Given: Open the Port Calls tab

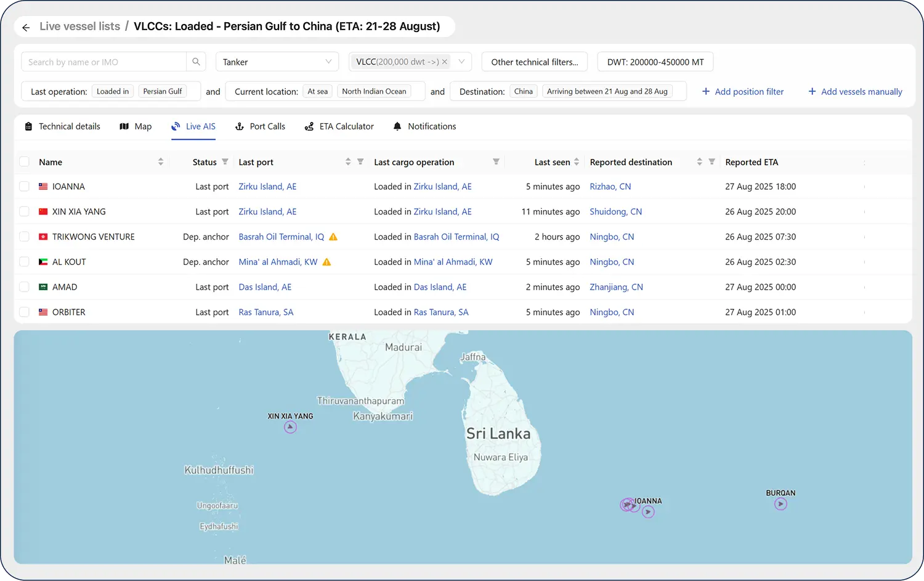Looking at the screenshot, I should [260, 126].
